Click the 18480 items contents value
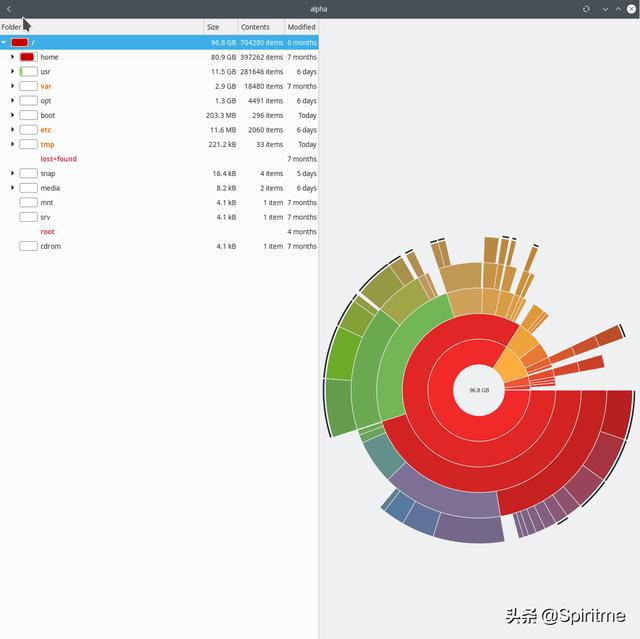Screen dimensions: 640x639 pyautogui.click(x=263, y=86)
